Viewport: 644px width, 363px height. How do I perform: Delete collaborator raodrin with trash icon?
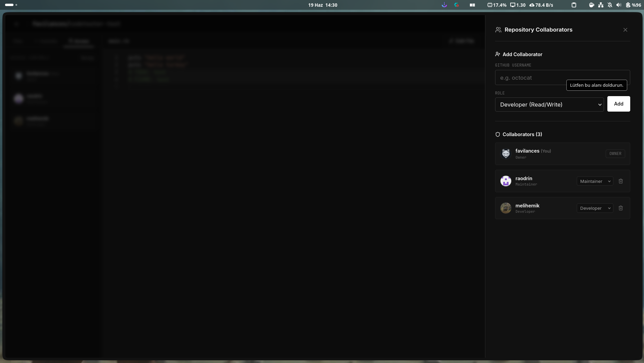[x=621, y=181]
